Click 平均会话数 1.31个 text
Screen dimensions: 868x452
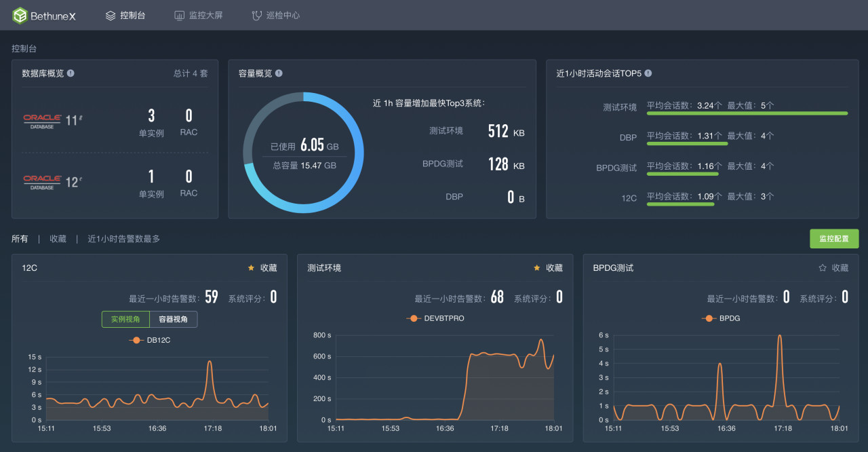pos(684,136)
